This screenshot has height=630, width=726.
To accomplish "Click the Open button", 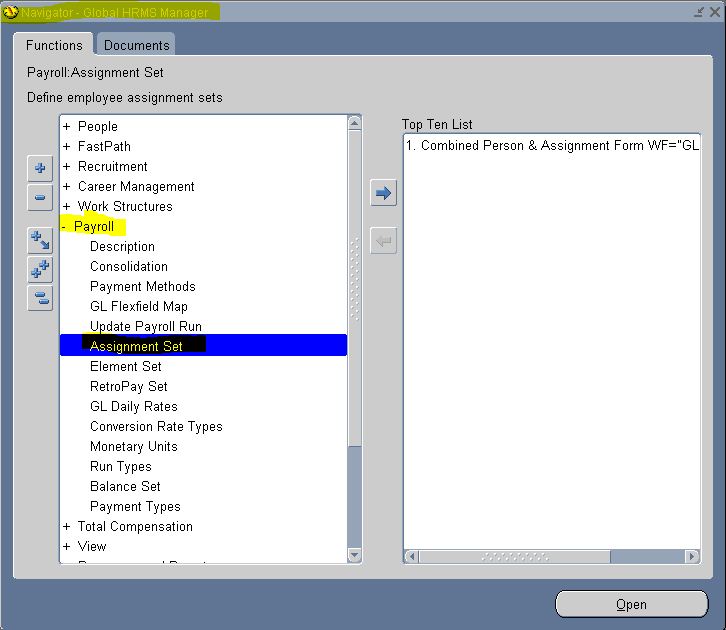I will 632,604.
